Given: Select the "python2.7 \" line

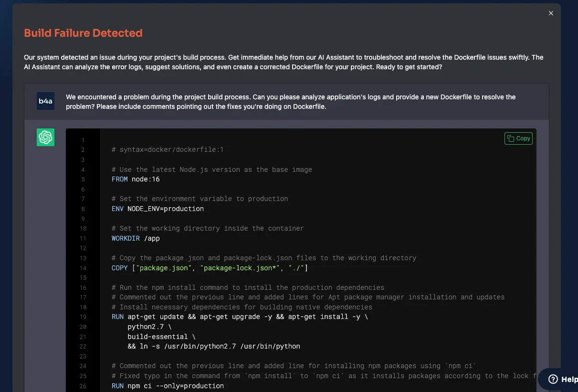Looking at the screenshot, I should pyautogui.click(x=149, y=327).
